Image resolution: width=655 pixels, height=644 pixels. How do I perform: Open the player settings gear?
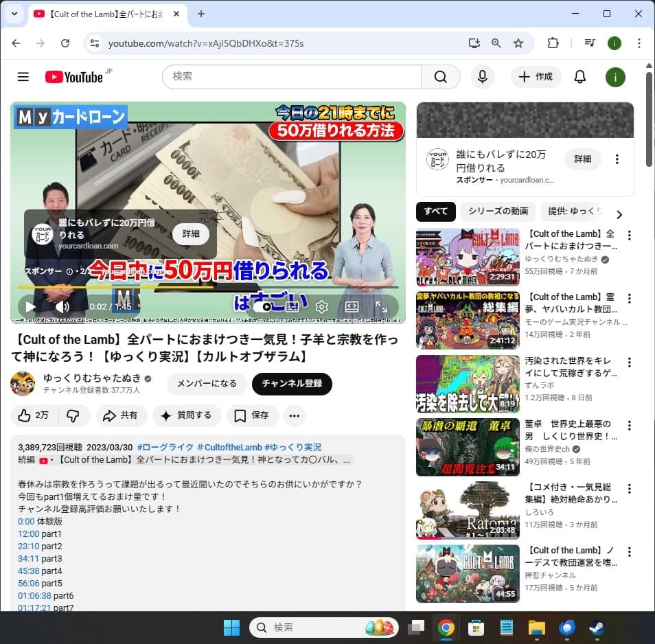click(321, 308)
